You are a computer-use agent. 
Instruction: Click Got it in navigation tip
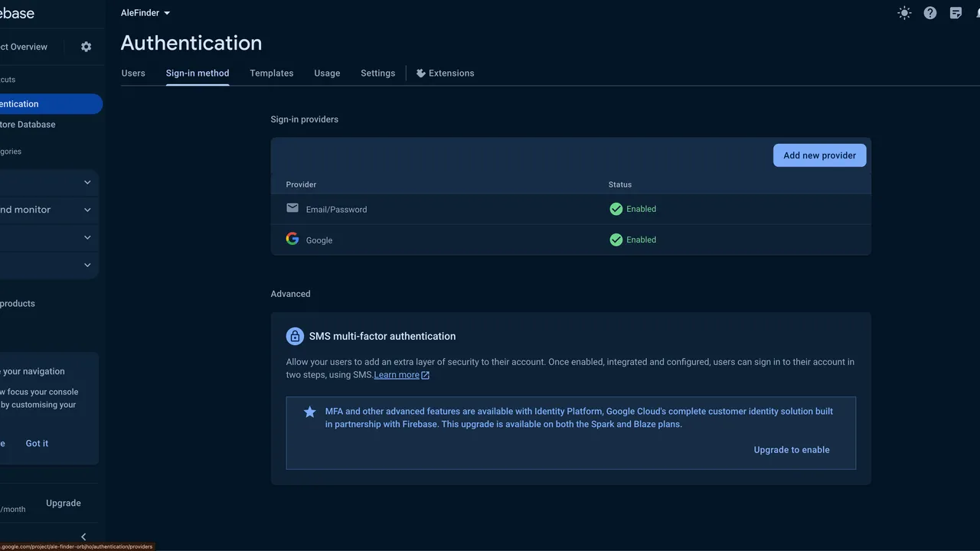click(x=37, y=443)
